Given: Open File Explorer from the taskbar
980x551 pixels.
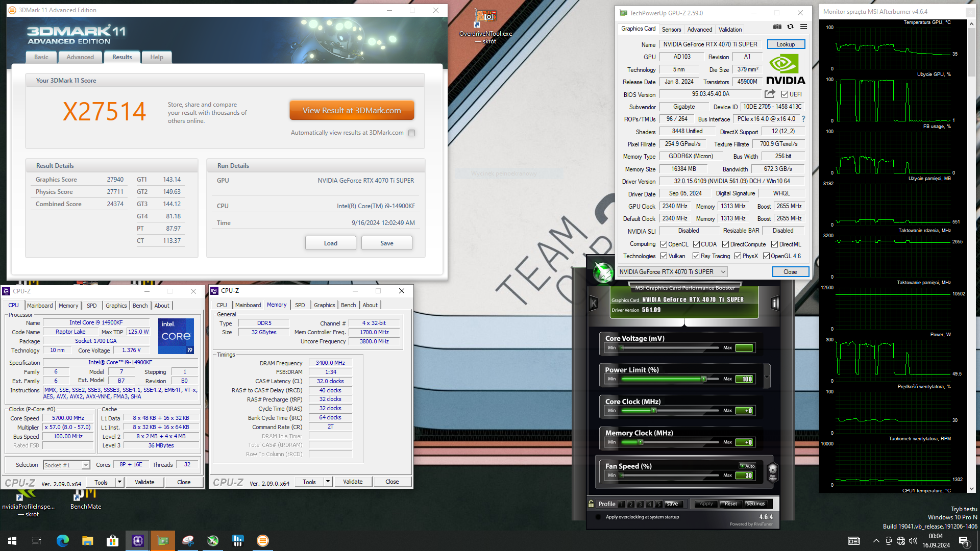Looking at the screenshot, I should [x=88, y=541].
